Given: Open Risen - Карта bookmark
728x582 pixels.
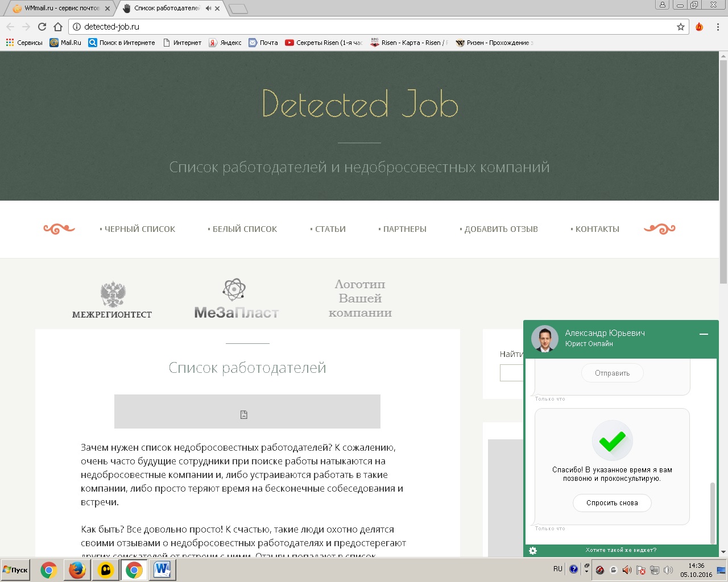Looking at the screenshot, I should tap(409, 43).
